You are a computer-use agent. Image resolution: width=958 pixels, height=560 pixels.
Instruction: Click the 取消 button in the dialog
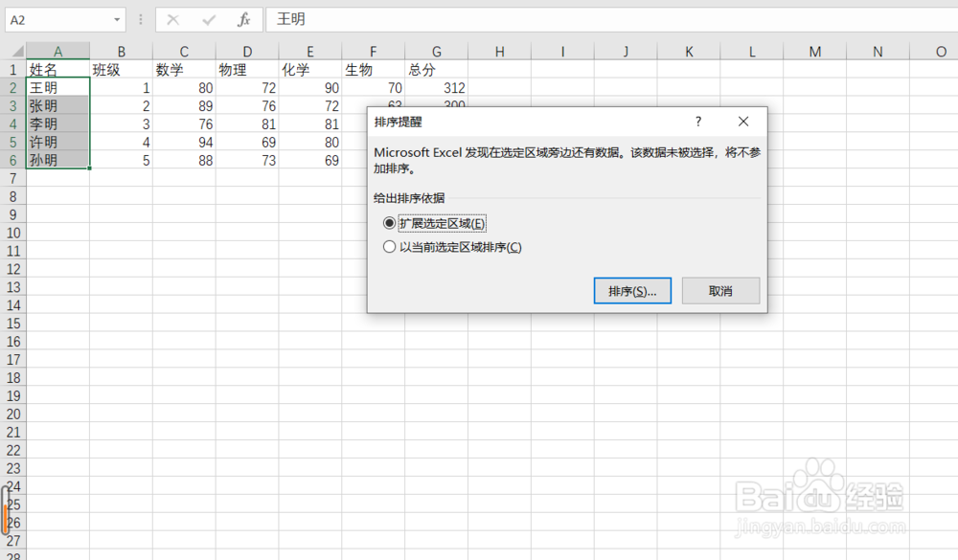click(720, 290)
